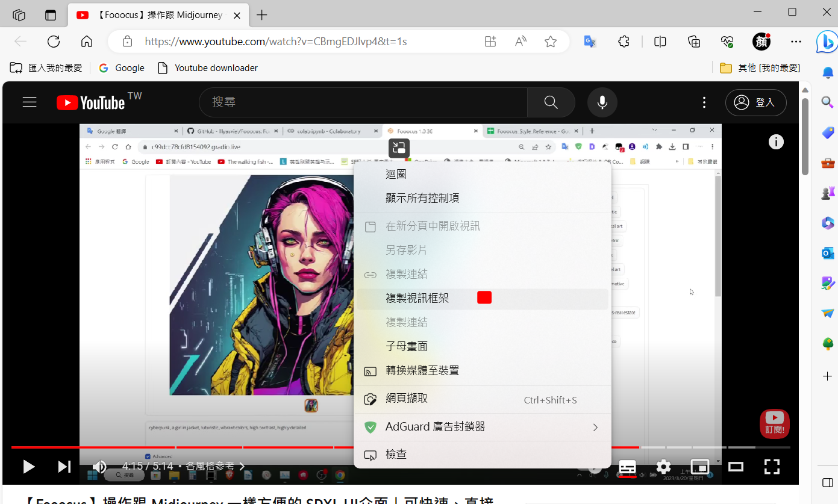Select 子母畫面 menu item

(483, 346)
